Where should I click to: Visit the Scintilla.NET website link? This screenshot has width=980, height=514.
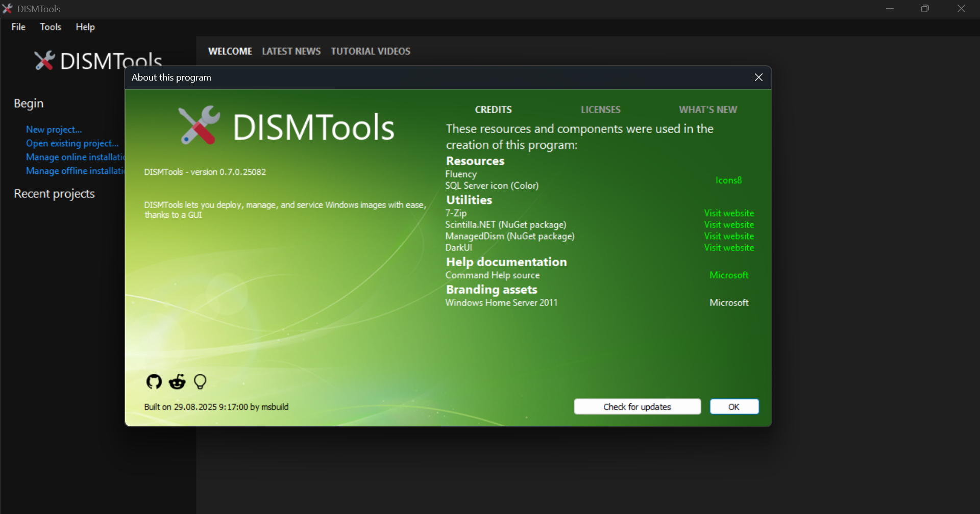coord(729,225)
